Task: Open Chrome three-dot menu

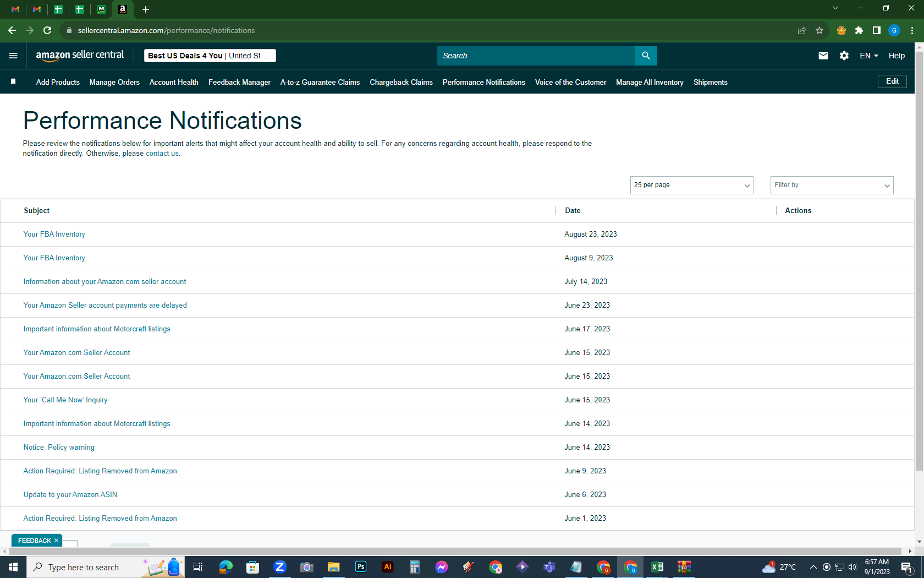Action: [912, 30]
